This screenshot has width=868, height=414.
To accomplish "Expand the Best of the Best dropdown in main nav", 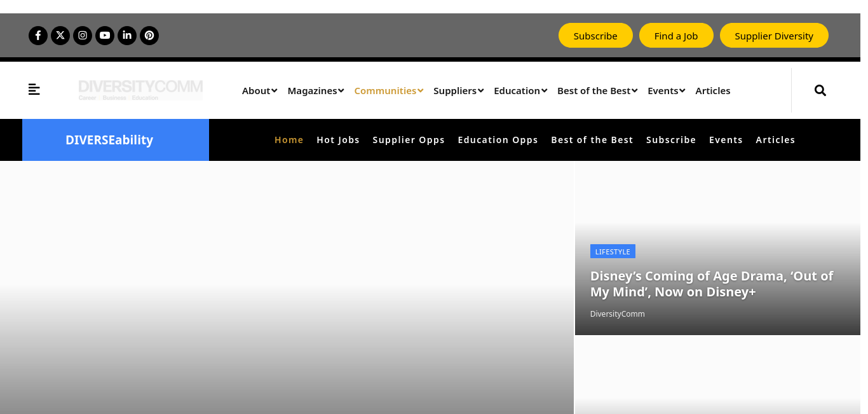I will click(x=597, y=90).
